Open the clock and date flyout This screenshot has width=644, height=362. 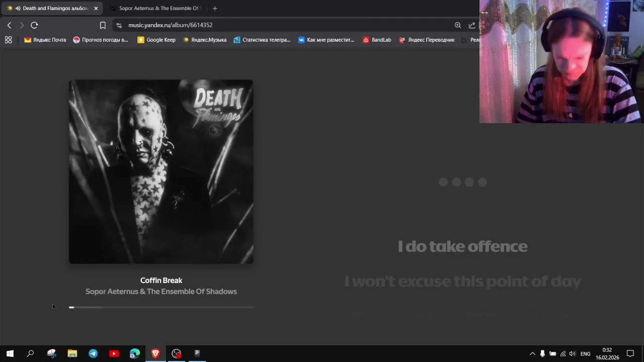(607, 353)
